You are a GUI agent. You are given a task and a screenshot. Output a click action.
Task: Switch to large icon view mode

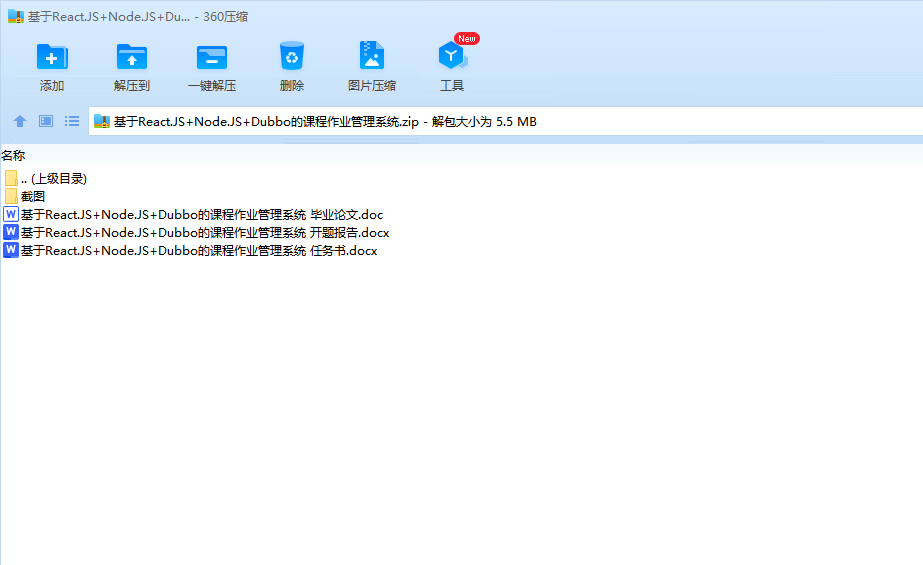46,121
